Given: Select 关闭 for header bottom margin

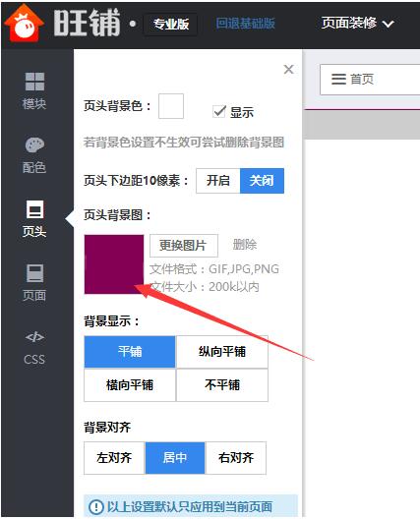Looking at the screenshot, I should click(x=262, y=181).
